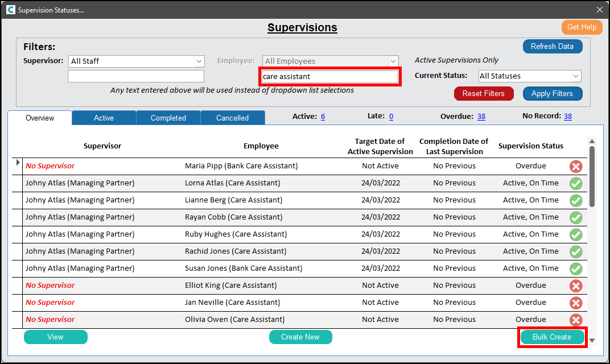Click green check icon for Susan Jones
Image resolution: width=610 pixels, height=364 pixels.
coord(576,268)
